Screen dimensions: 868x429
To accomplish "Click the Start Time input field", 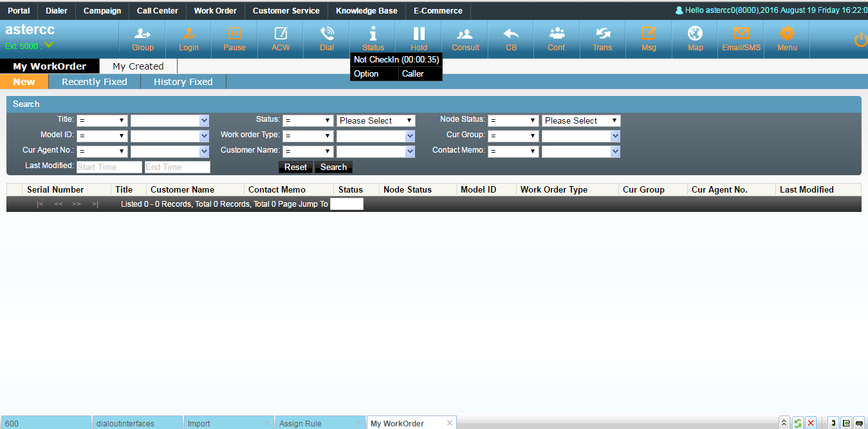I will (x=109, y=167).
